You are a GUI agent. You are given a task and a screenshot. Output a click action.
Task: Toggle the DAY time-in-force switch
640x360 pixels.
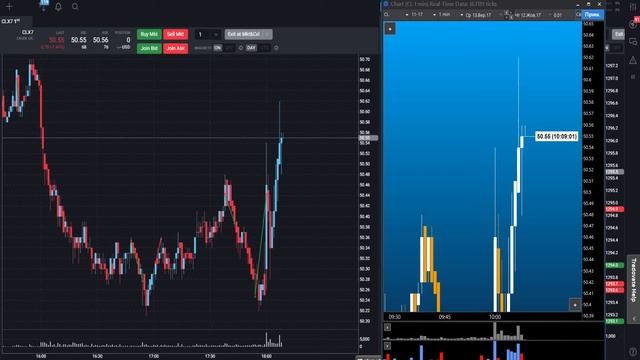pos(258,48)
